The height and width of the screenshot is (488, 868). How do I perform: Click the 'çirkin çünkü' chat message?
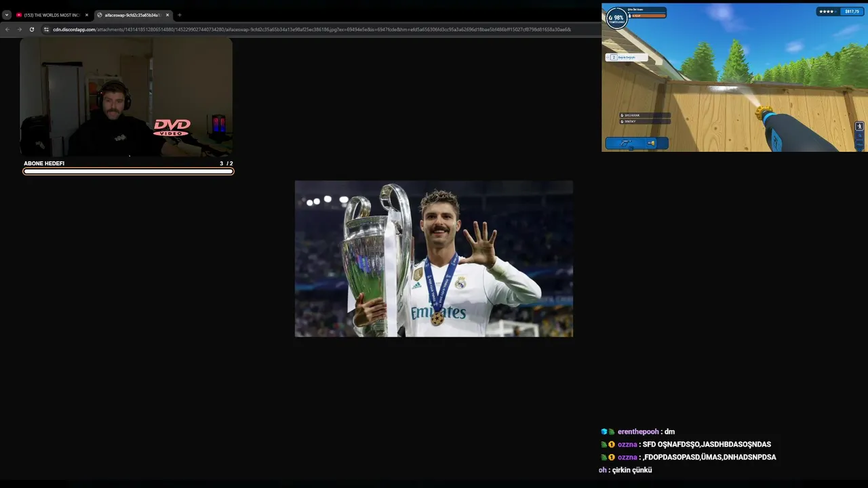tap(632, 470)
